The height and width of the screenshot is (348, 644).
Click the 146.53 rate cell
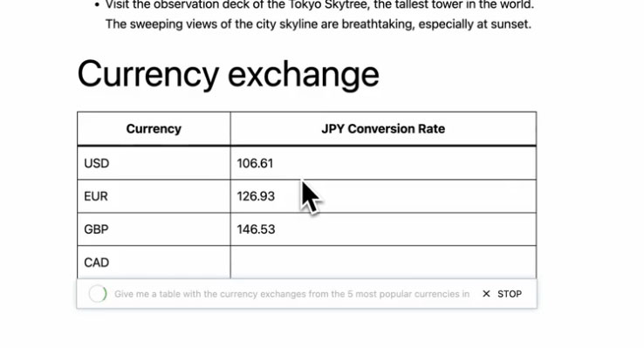pyautogui.click(x=383, y=229)
